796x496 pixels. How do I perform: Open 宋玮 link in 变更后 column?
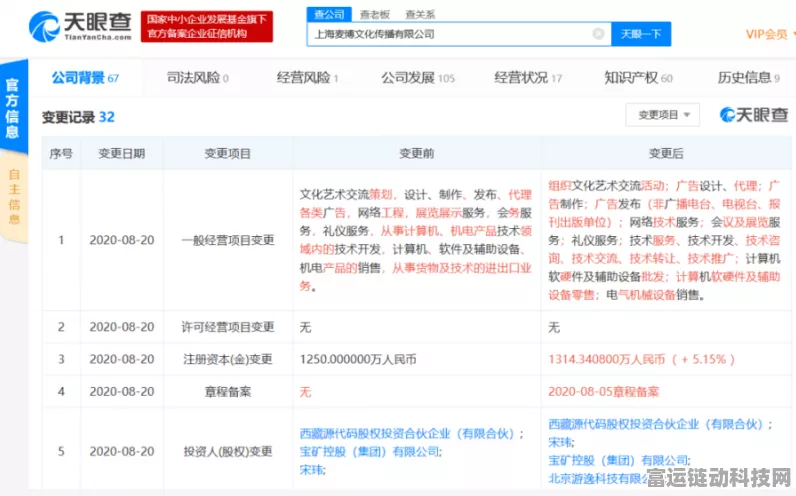tap(559, 443)
